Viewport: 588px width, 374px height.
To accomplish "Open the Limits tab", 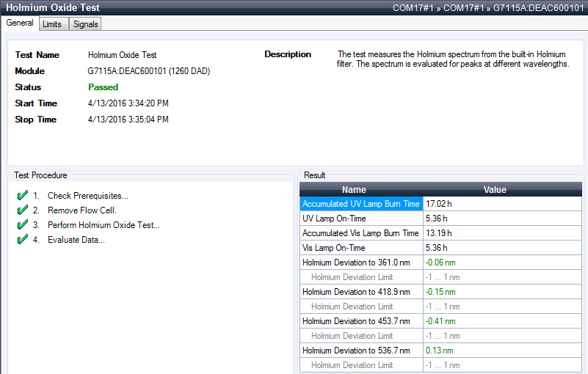I will point(52,24).
